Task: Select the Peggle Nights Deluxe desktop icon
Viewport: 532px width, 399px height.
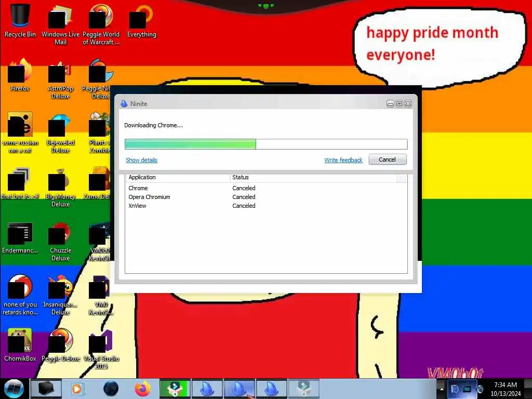Action: pos(97,79)
